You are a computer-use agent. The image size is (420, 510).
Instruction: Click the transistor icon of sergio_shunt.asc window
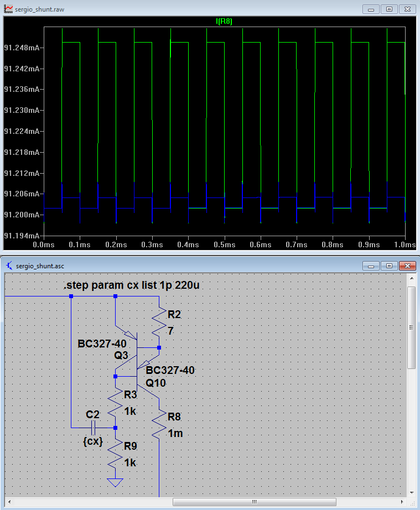coord(9,266)
